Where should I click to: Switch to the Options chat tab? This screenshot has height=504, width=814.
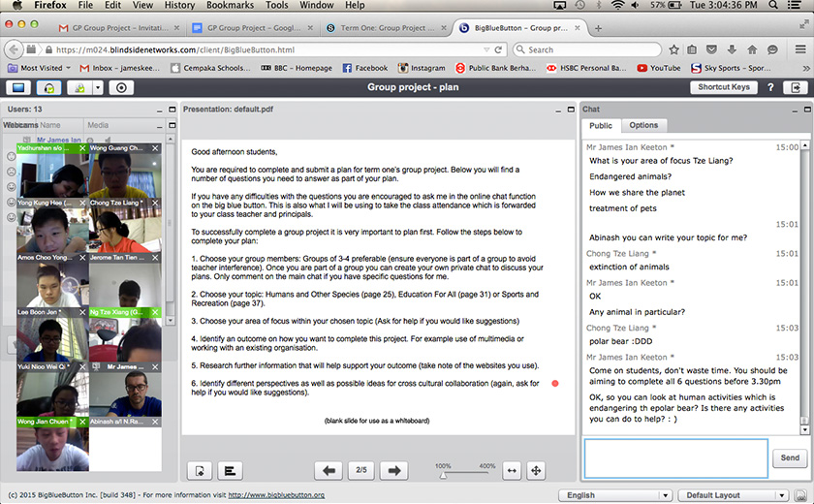point(643,125)
